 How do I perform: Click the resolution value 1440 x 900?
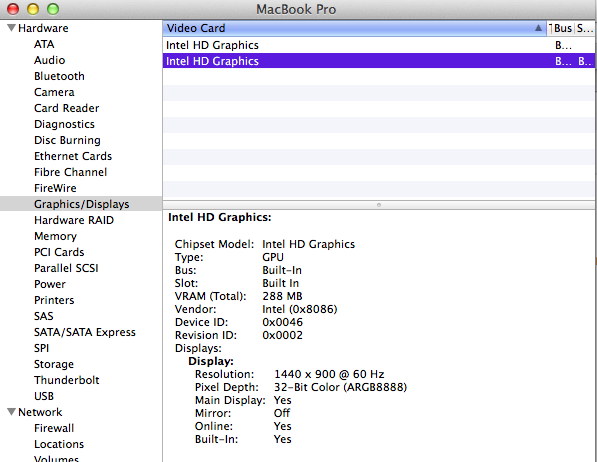[x=329, y=374]
